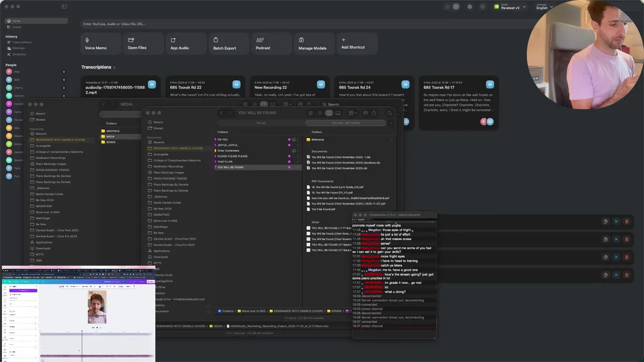Select Tom in the People list
The height and width of the screenshot is (362, 644).
pyautogui.click(x=36, y=176)
